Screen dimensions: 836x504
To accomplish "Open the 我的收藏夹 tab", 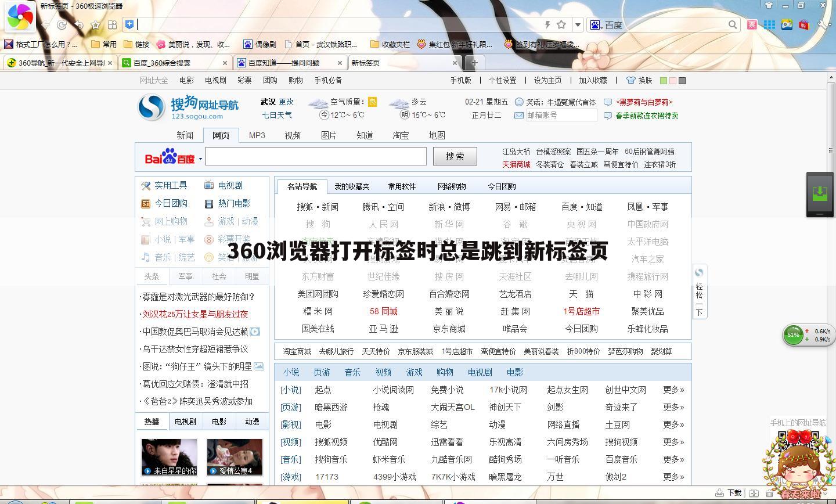I will (352, 186).
